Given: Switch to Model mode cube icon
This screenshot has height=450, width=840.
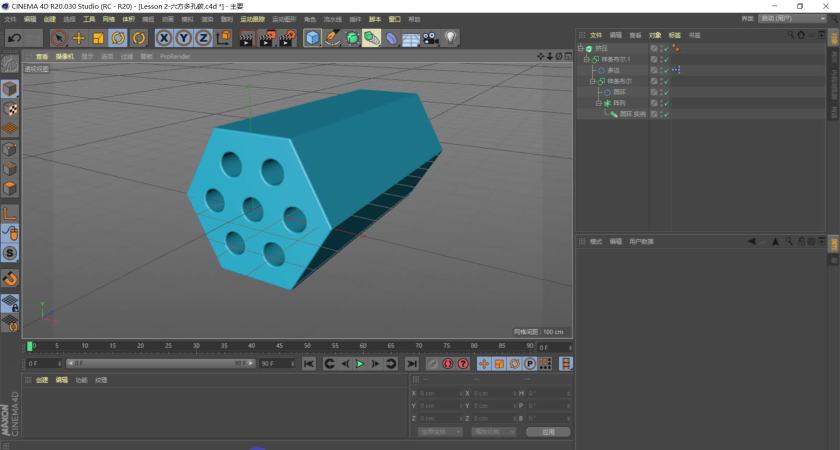Looking at the screenshot, I should click(x=10, y=89).
